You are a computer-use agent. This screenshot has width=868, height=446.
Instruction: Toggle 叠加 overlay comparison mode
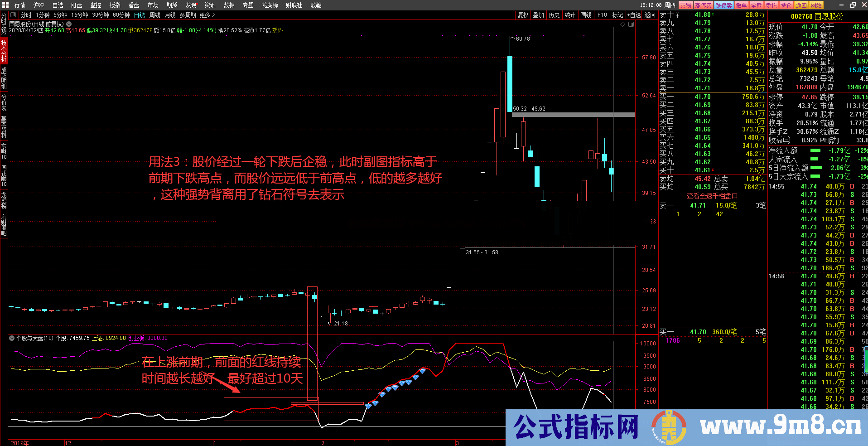(x=539, y=15)
